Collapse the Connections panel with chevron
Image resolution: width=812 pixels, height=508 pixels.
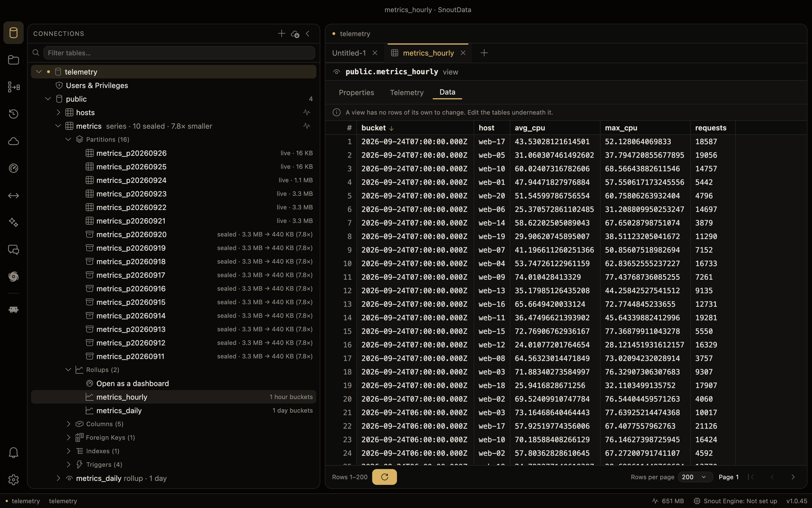[308, 34]
